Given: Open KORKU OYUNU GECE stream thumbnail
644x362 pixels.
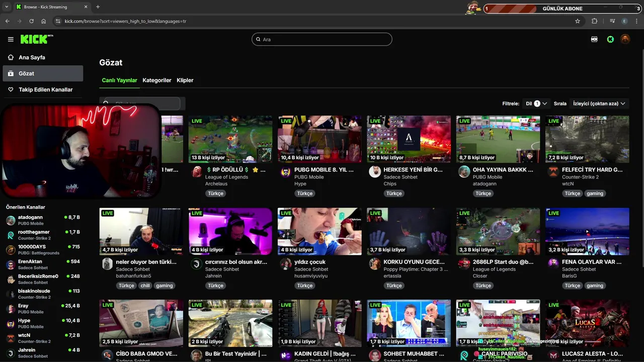Looking at the screenshot, I should 409,231.
